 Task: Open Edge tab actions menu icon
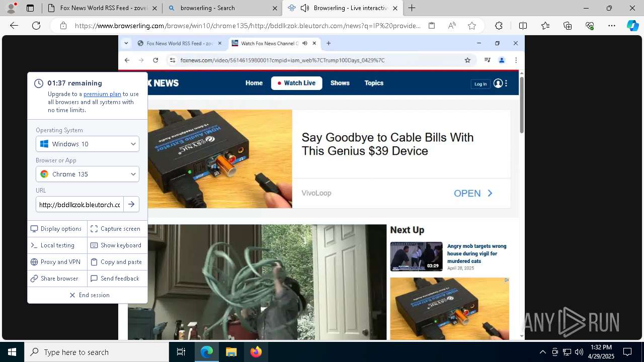(30, 8)
